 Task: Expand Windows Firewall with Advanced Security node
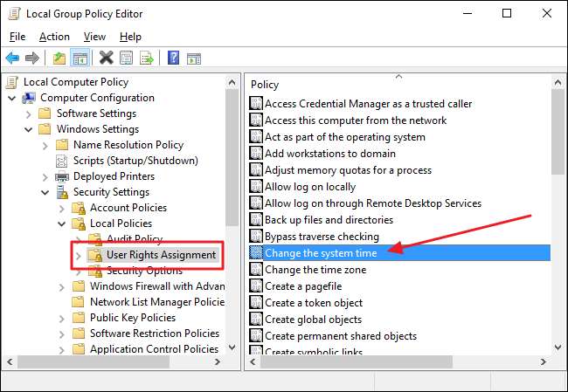(62, 287)
